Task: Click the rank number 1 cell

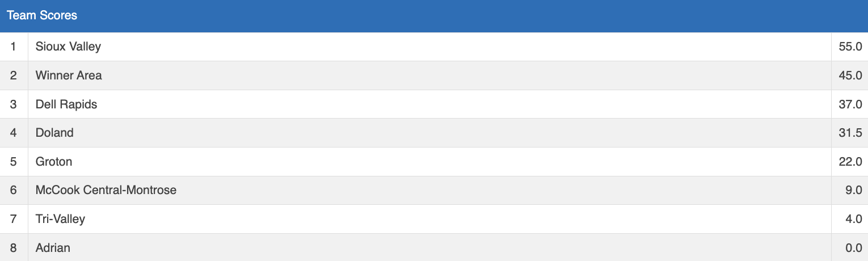Action: tap(14, 47)
